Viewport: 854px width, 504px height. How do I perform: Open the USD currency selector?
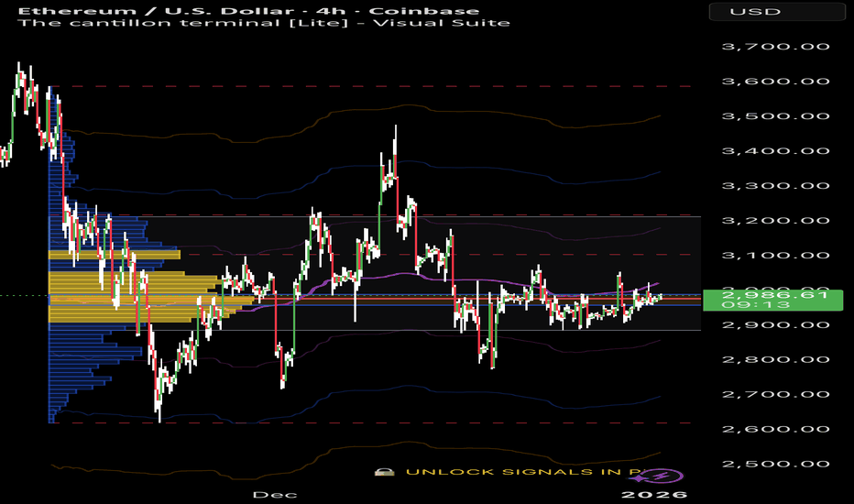[776, 11]
